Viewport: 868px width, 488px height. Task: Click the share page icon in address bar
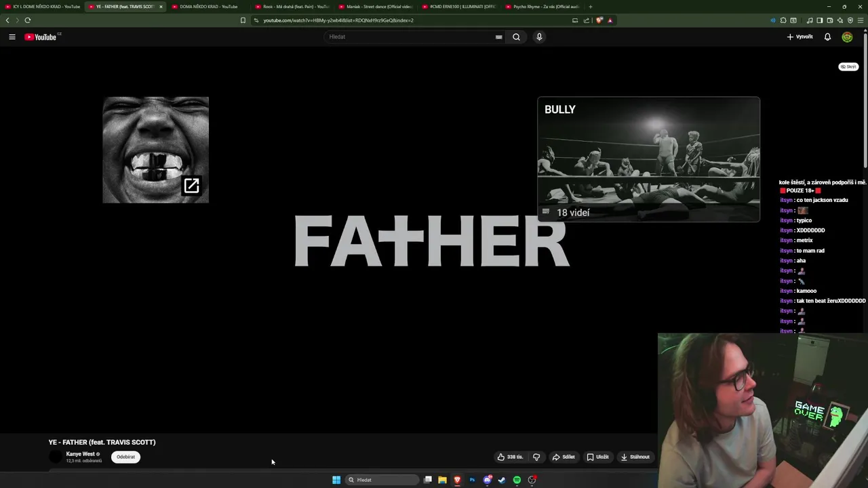tap(586, 20)
